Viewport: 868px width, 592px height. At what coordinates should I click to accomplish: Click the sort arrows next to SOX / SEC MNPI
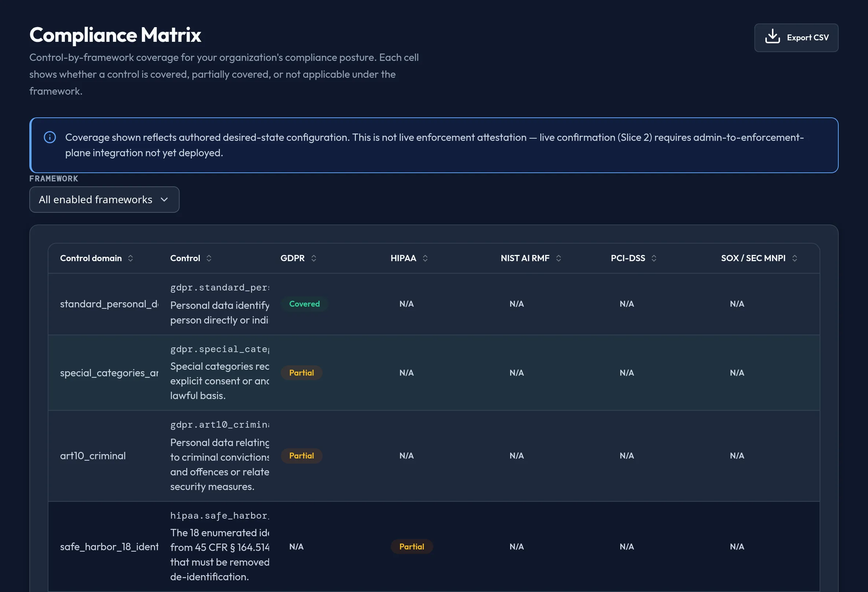pos(794,258)
